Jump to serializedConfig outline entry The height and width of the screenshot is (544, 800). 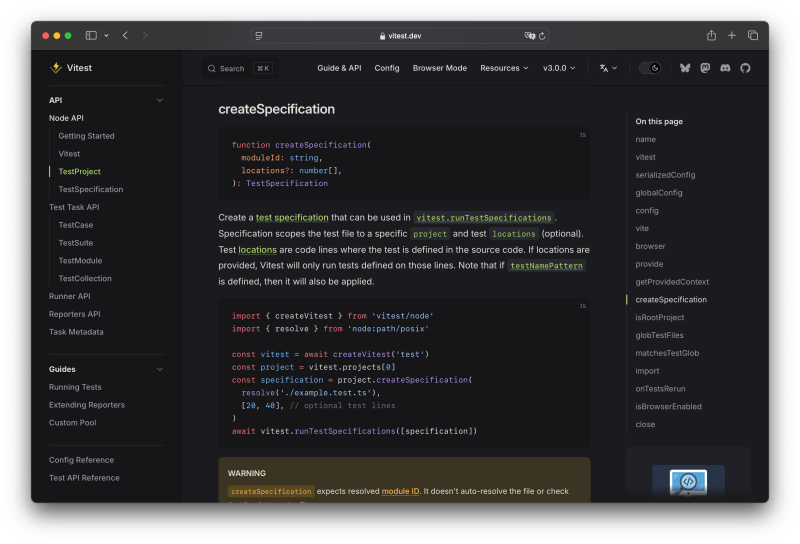(665, 175)
